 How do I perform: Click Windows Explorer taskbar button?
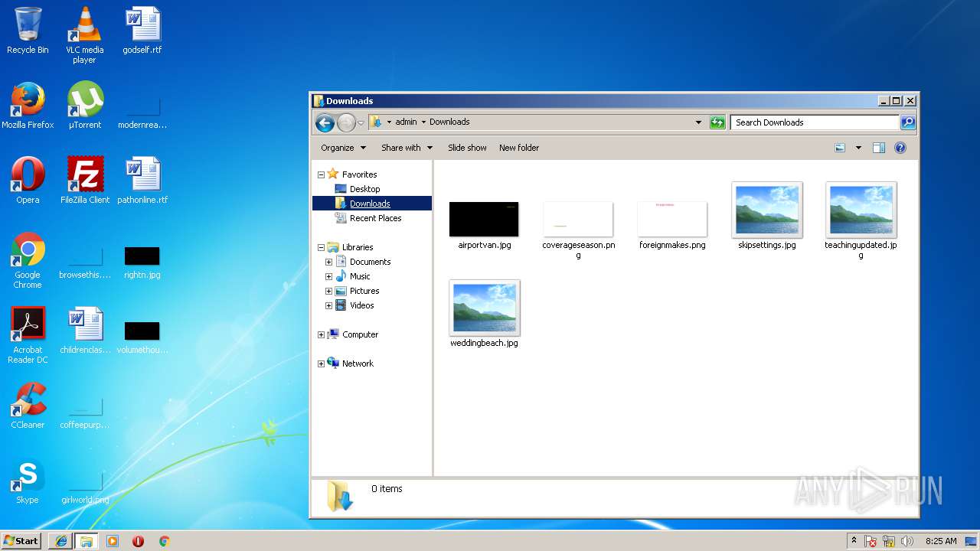pyautogui.click(x=87, y=541)
